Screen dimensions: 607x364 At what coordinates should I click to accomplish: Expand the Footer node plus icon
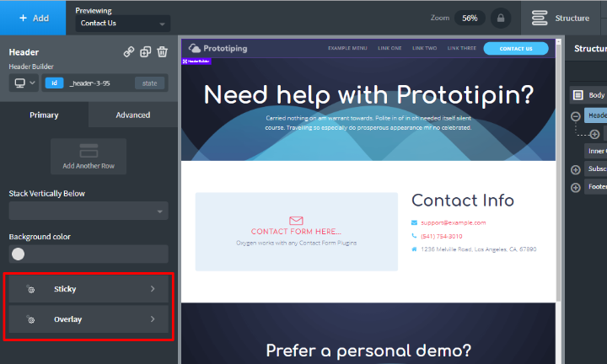[576, 188]
